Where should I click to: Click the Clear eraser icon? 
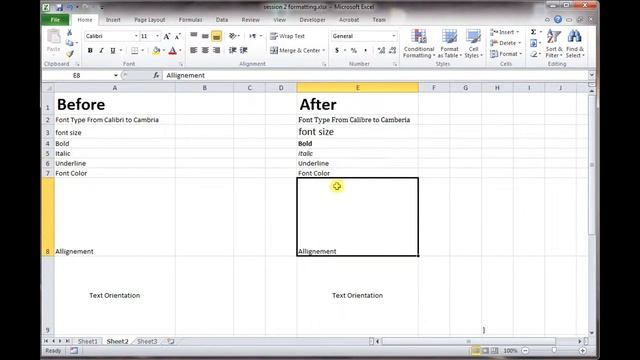pyautogui.click(x=533, y=54)
